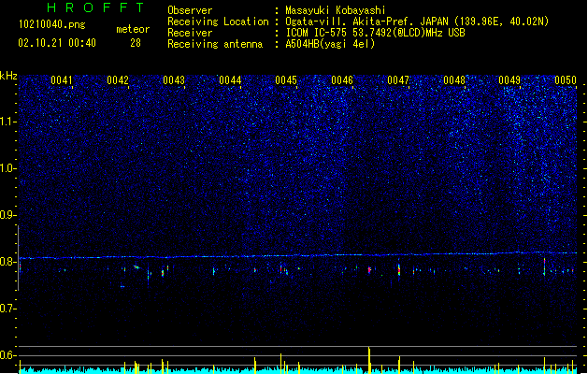Click the meteor count value 28
This screenshot has height=374, width=588.
point(136,43)
